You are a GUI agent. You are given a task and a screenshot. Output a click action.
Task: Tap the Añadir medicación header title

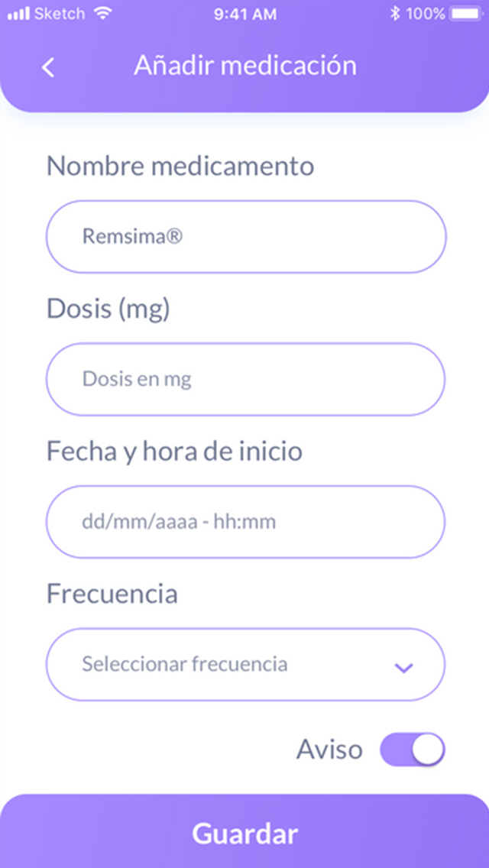click(245, 66)
